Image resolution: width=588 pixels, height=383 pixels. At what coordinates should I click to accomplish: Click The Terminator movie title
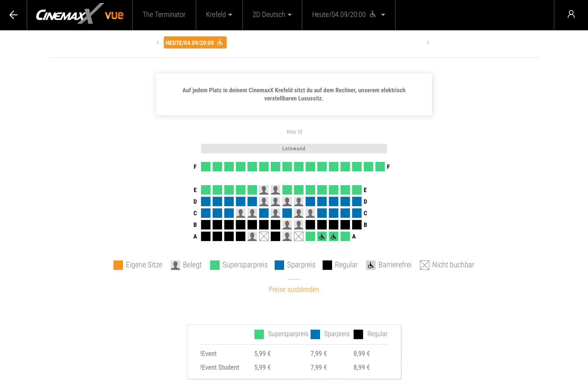[164, 15]
